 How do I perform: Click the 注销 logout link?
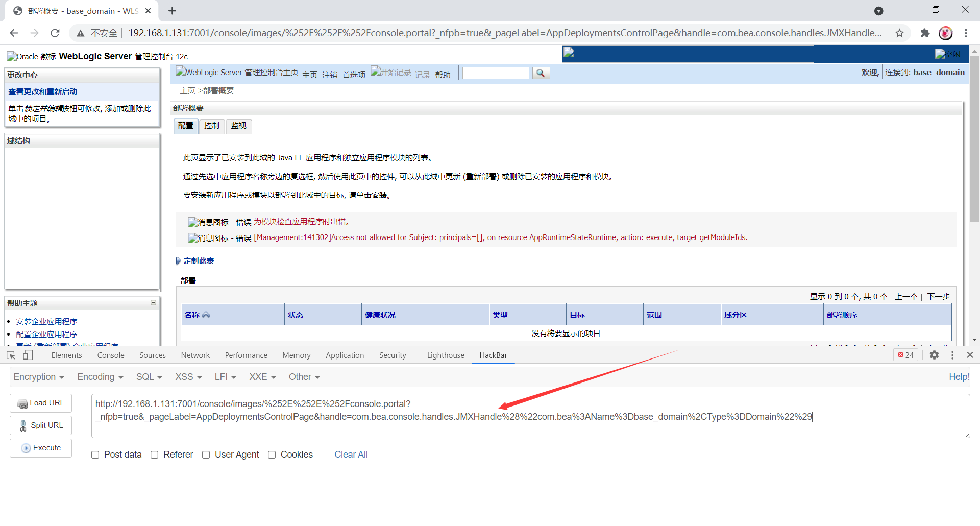(330, 75)
